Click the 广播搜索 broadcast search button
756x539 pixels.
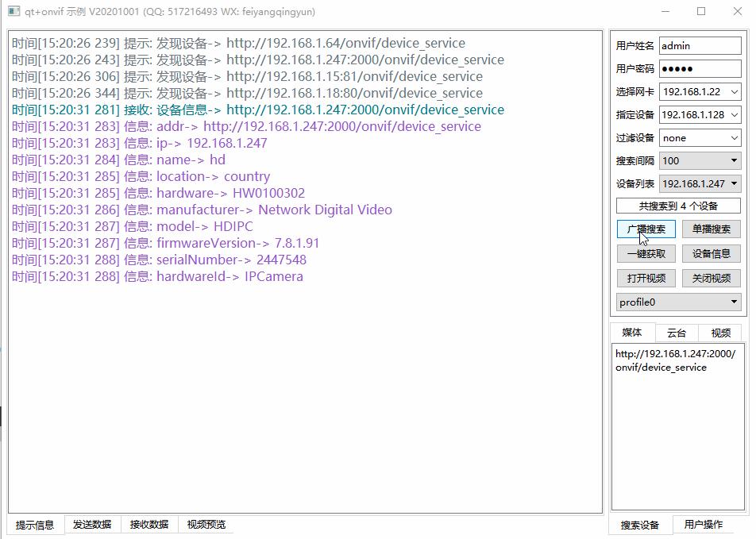645,229
